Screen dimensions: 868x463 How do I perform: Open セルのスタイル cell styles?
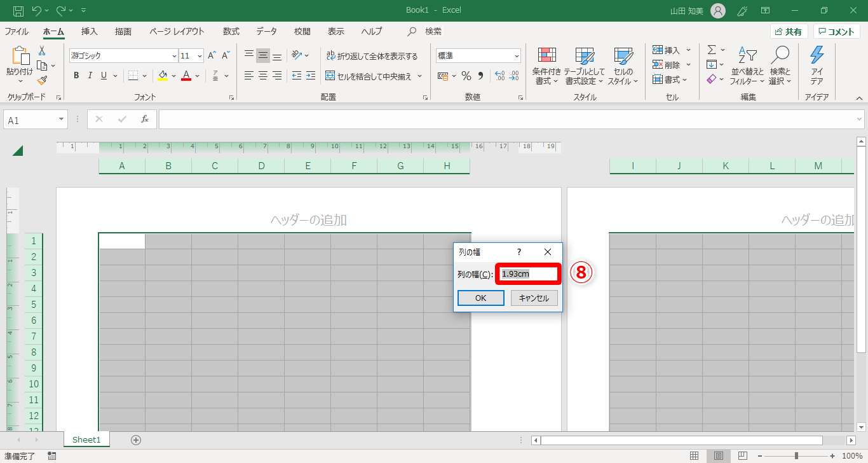[x=623, y=66]
